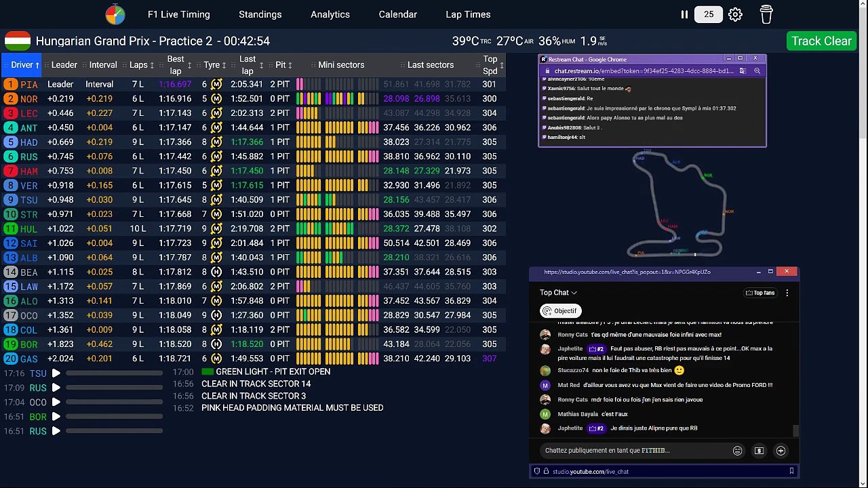Play the 16:51 RUS radio message
Viewport: 868px width, 488px height.
click(x=56, y=431)
